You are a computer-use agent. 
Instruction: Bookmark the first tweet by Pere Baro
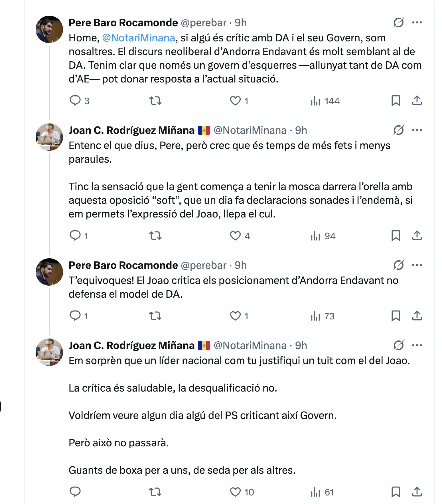396,101
